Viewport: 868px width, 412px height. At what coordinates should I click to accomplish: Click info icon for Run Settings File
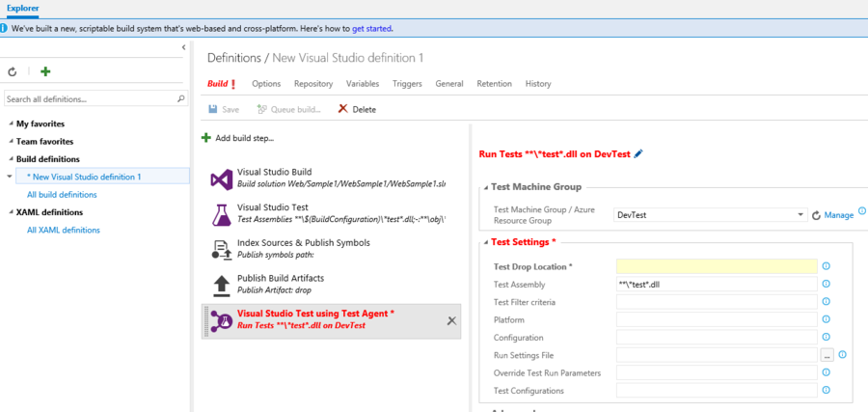point(843,355)
